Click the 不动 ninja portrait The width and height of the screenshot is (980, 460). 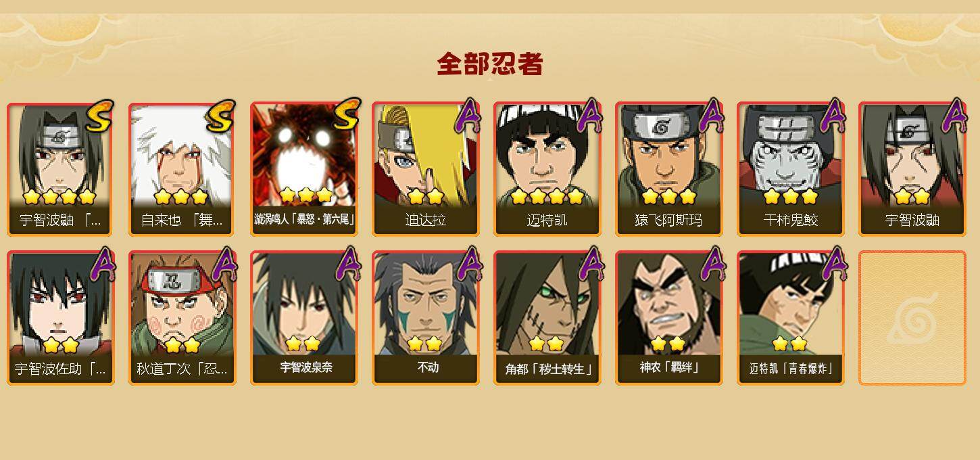[425, 318]
